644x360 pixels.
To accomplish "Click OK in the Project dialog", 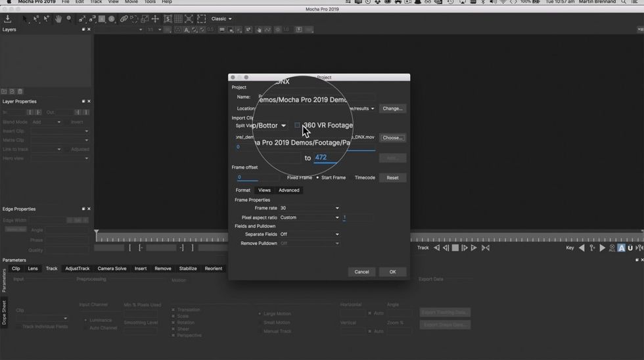I will click(x=393, y=272).
